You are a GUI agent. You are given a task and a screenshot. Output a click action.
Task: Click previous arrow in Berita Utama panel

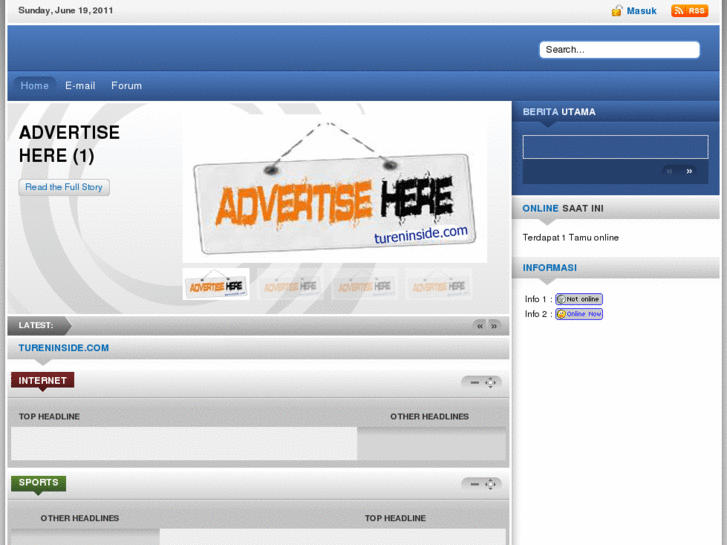[670, 171]
